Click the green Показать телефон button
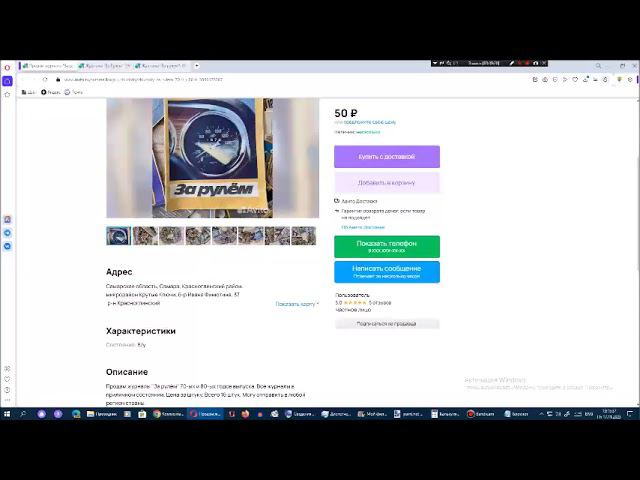The width and height of the screenshot is (640, 480). point(387,247)
